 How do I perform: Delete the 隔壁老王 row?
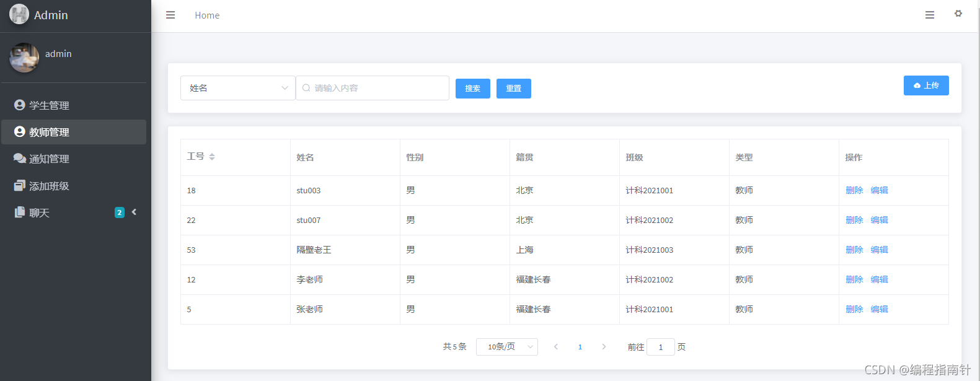[854, 250]
